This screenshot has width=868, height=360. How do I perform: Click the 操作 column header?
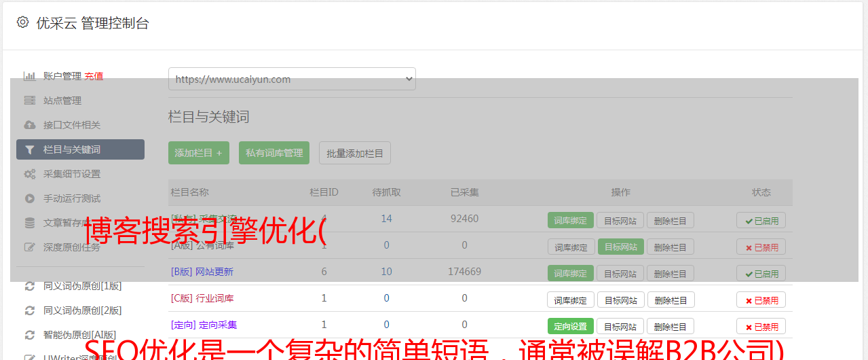[620, 192]
